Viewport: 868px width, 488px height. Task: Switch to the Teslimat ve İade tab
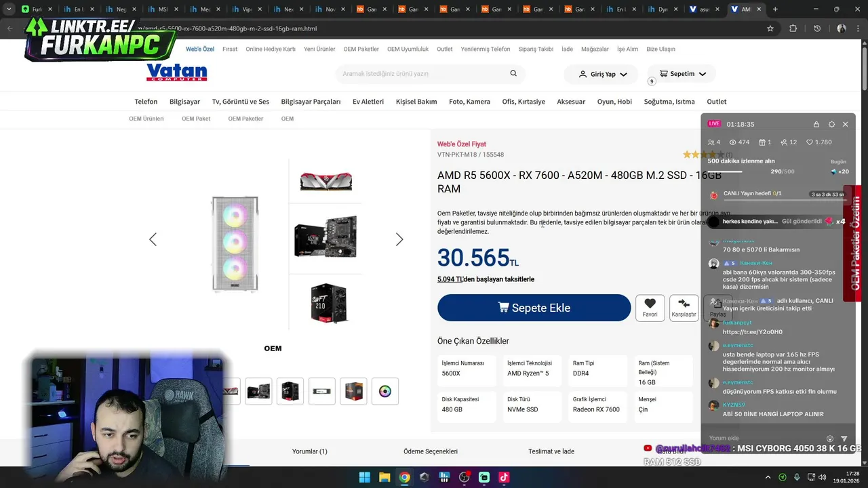pyautogui.click(x=551, y=451)
